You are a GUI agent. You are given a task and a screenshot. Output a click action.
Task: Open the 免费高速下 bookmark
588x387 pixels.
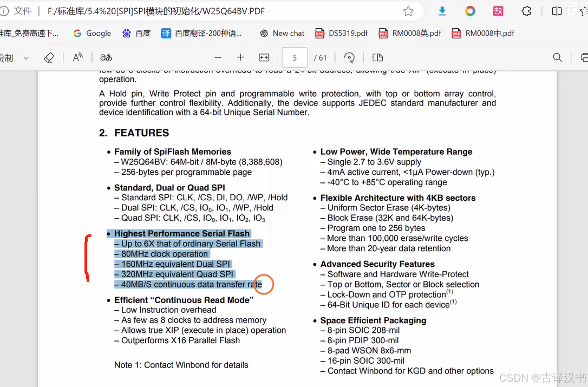pos(29,34)
